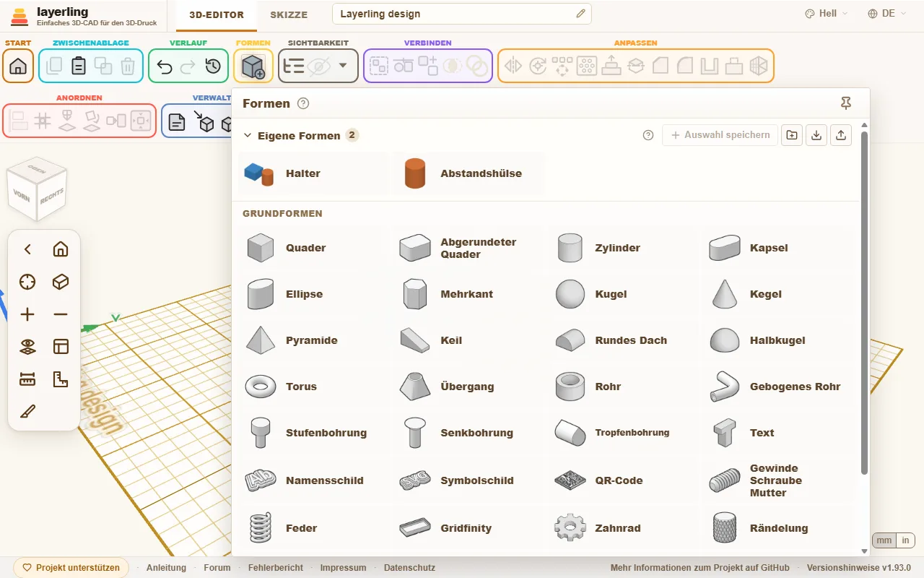The height and width of the screenshot is (578, 924).
Task: Zoom out with the minus icon
Action: click(61, 314)
